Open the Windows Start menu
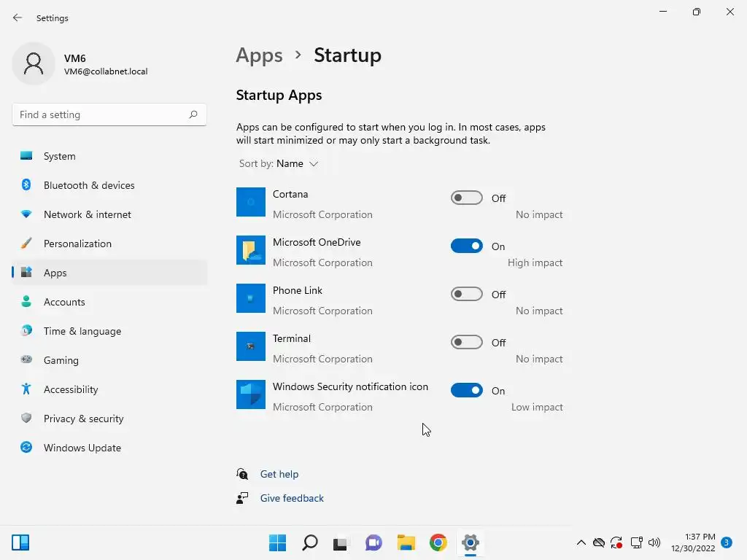Screen dimensions: 747x560 (277, 542)
